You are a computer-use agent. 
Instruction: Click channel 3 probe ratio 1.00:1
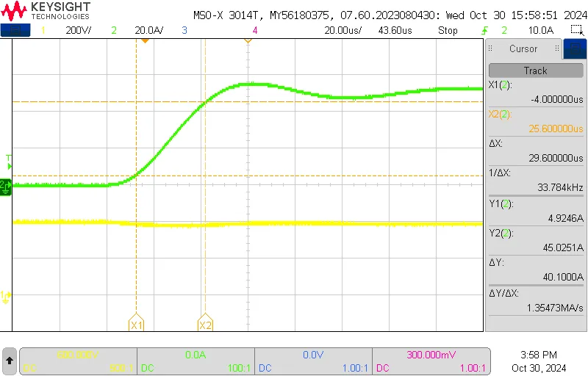355,368
